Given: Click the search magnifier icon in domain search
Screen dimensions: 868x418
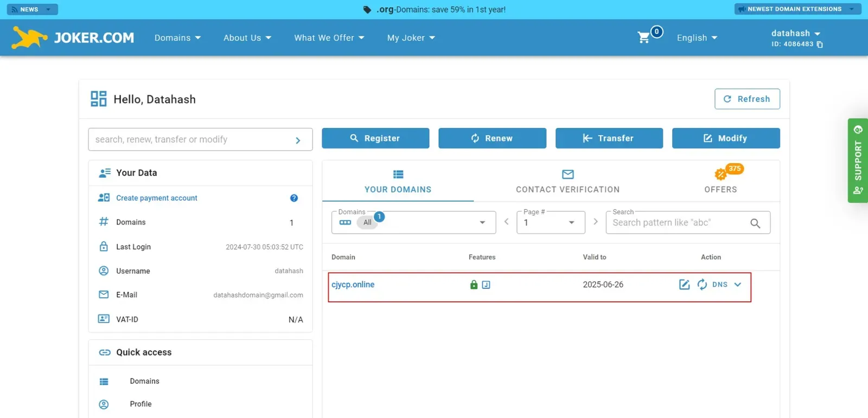Looking at the screenshot, I should (755, 223).
